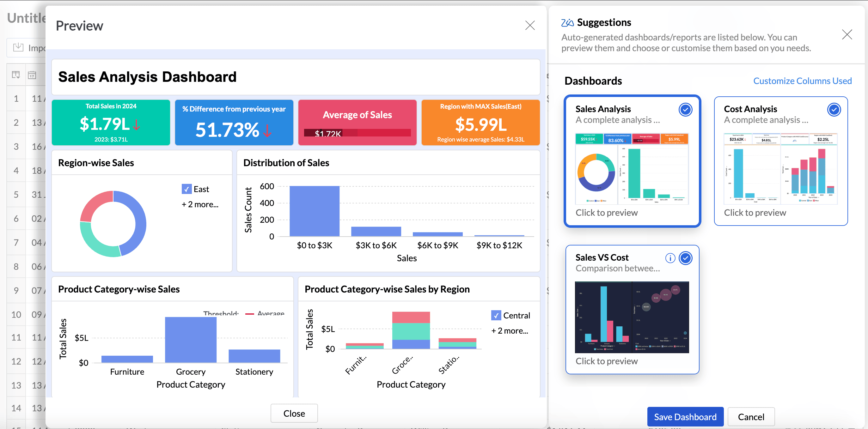The image size is (868, 429).
Task: Click the red down arrow on Total Sales
Action: point(137,124)
